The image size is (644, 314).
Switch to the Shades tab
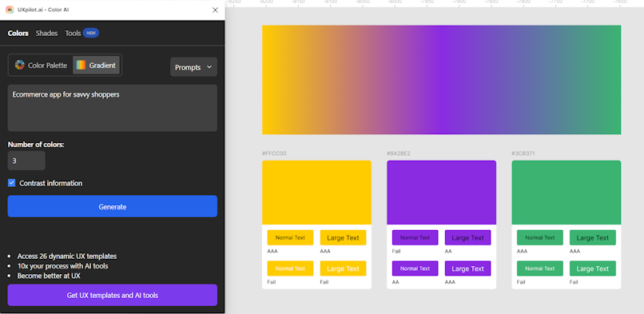click(46, 34)
